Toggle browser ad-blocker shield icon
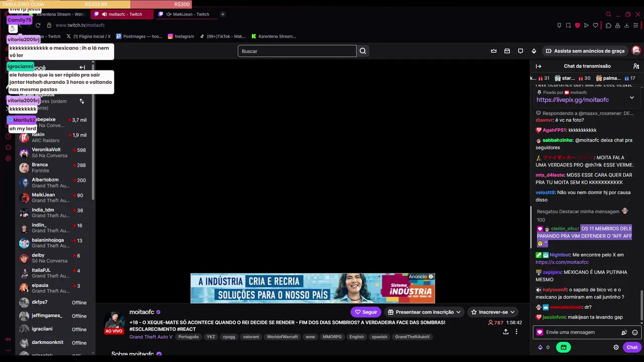This screenshot has height=362, width=644. coord(577,25)
